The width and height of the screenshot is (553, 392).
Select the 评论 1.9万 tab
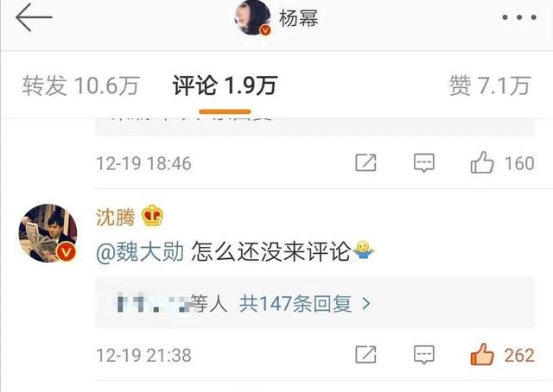click(x=225, y=85)
